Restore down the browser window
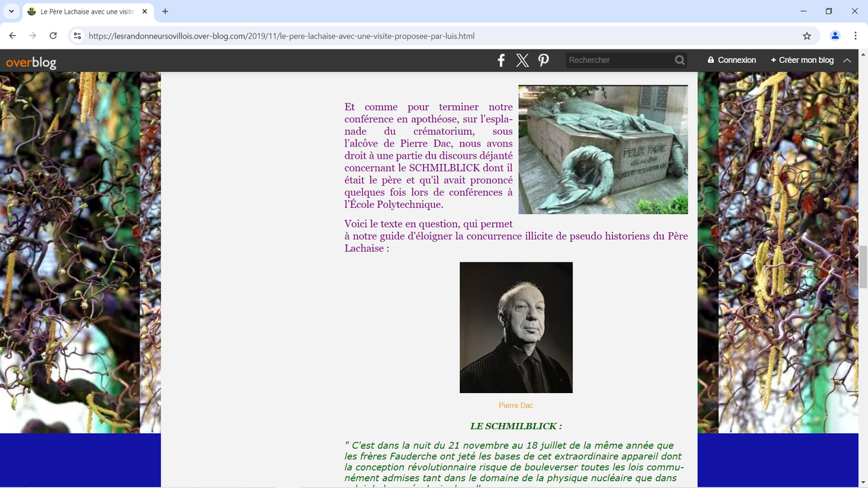 (x=829, y=12)
